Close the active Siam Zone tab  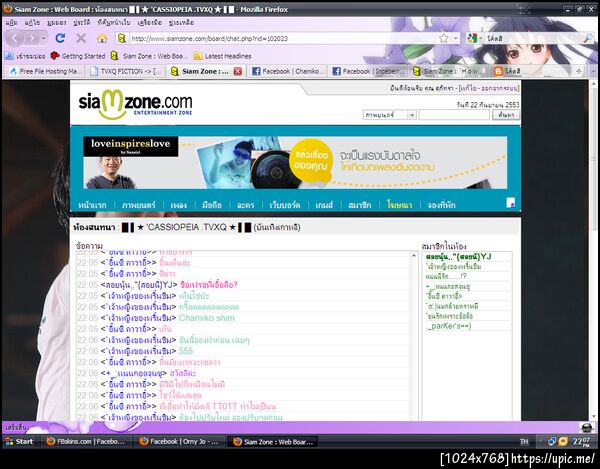(x=238, y=71)
